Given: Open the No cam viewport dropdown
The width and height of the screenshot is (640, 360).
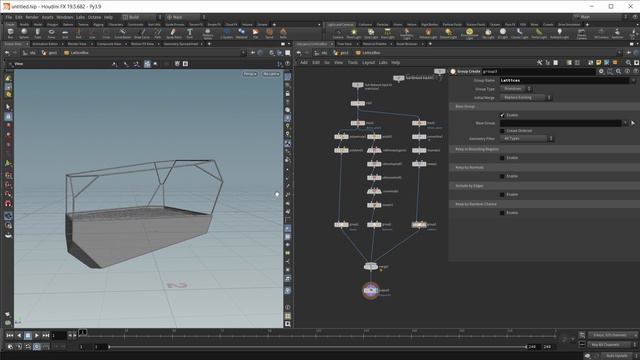Looking at the screenshot, I should 271,74.
